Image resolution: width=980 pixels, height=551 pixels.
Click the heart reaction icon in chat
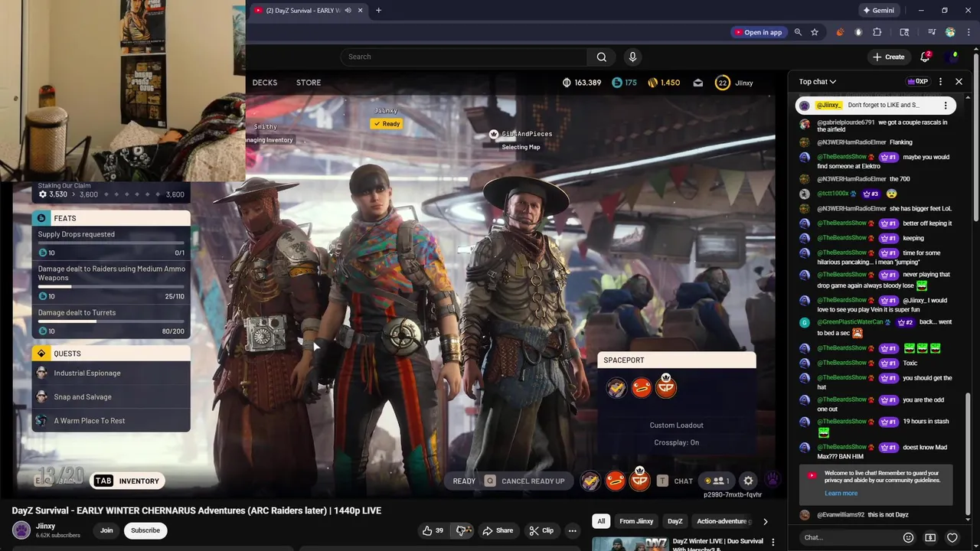(x=952, y=538)
